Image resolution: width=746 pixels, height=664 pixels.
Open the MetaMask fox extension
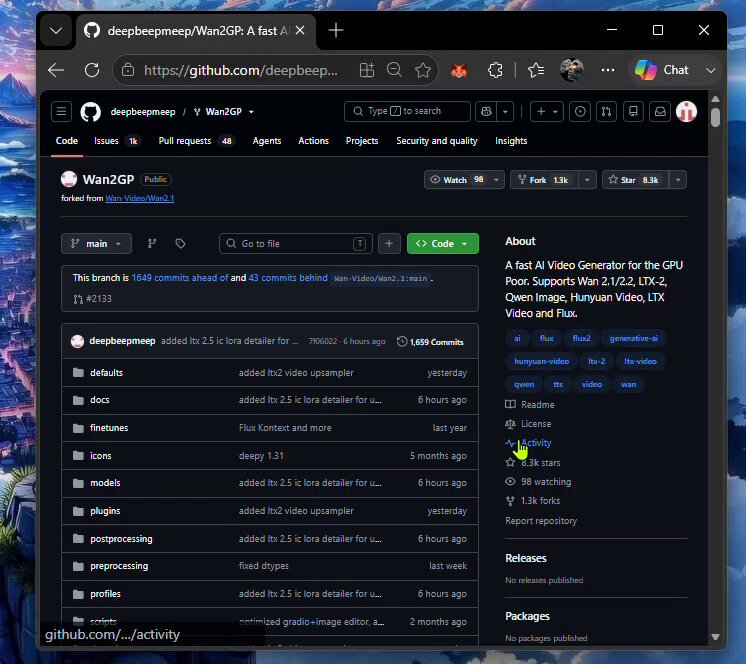[459, 70]
